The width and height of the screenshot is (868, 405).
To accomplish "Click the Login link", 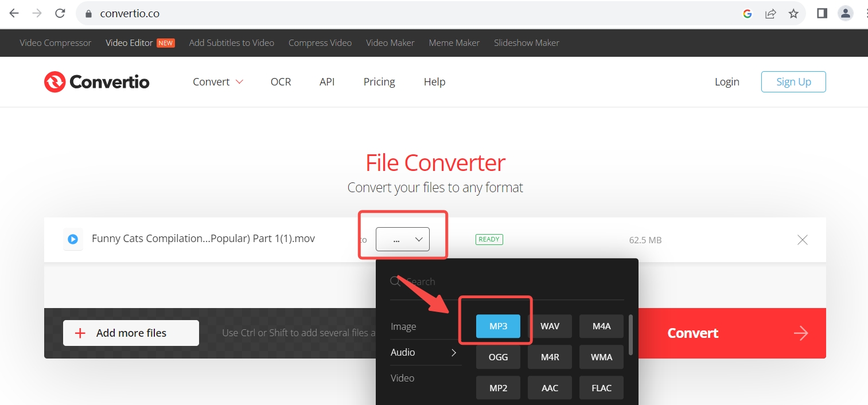I will tap(727, 81).
